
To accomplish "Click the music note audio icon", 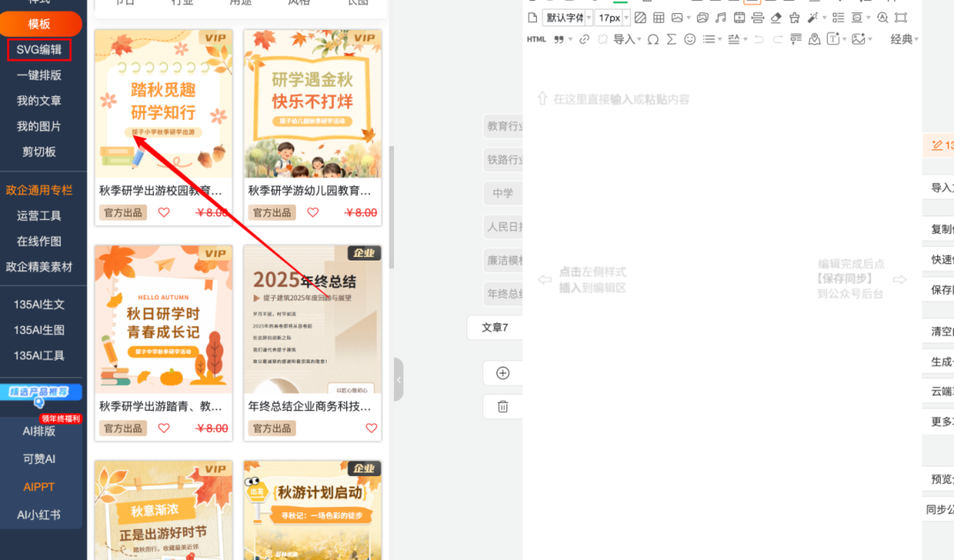I will (720, 18).
